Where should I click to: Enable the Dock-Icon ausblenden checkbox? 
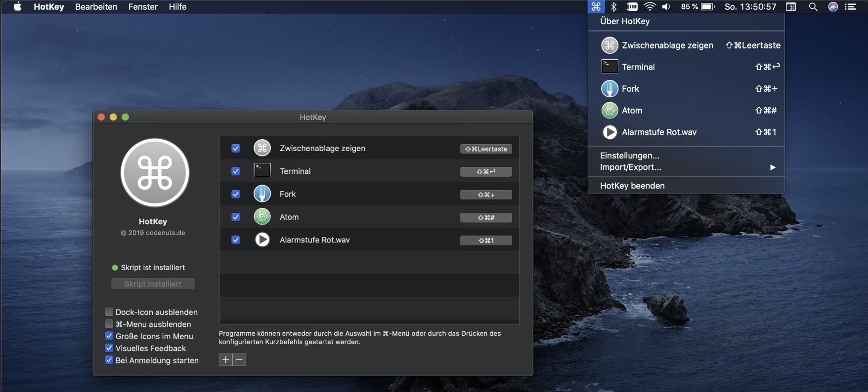109,312
